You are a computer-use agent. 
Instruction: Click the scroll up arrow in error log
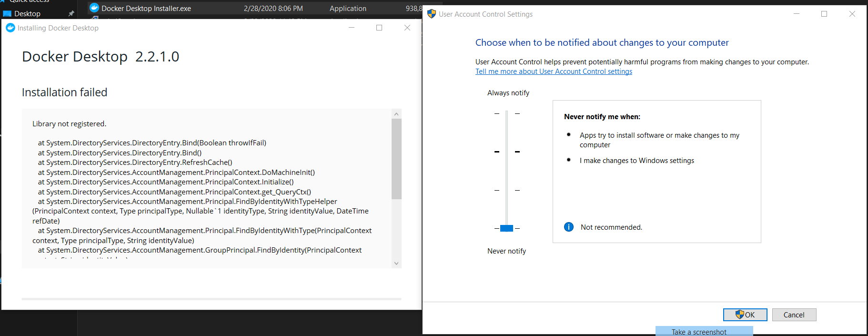click(396, 114)
